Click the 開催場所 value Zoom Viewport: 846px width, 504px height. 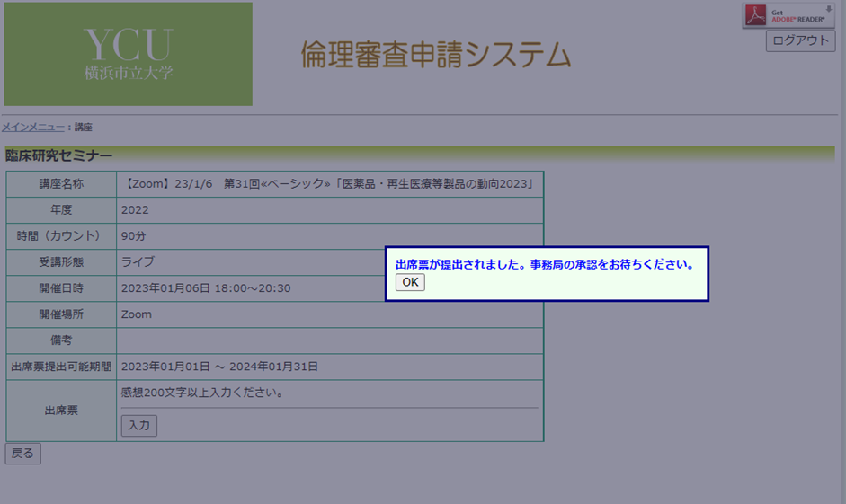(137, 314)
